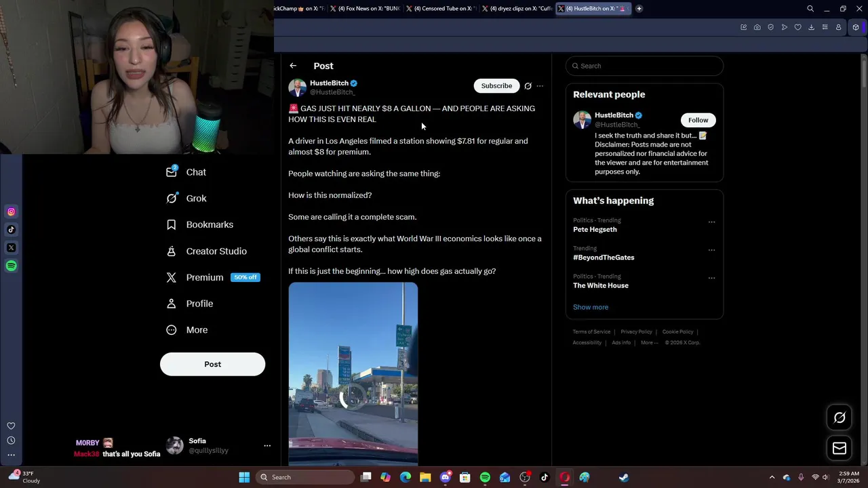868x488 pixels.
Task: Open the Windows Start menu
Action: [x=244, y=477]
